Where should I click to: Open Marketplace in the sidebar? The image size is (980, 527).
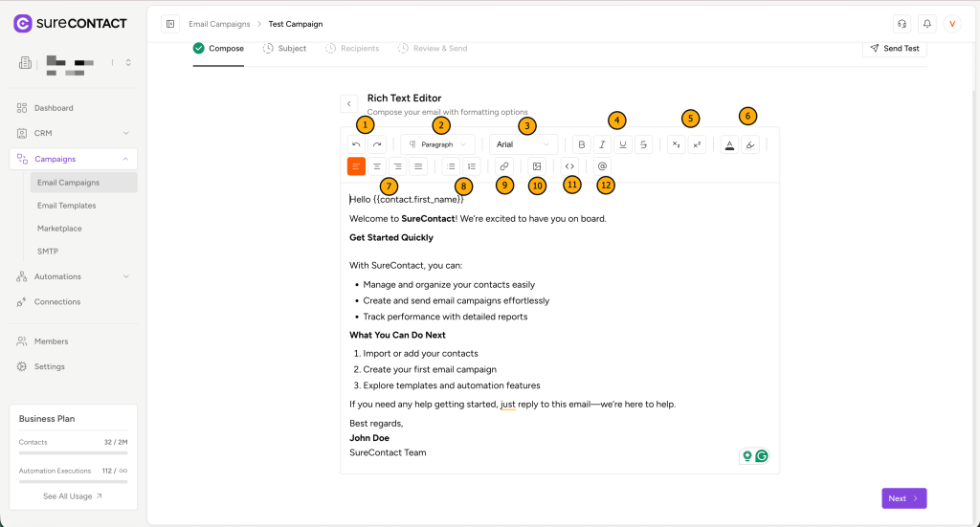[x=84, y=229]
